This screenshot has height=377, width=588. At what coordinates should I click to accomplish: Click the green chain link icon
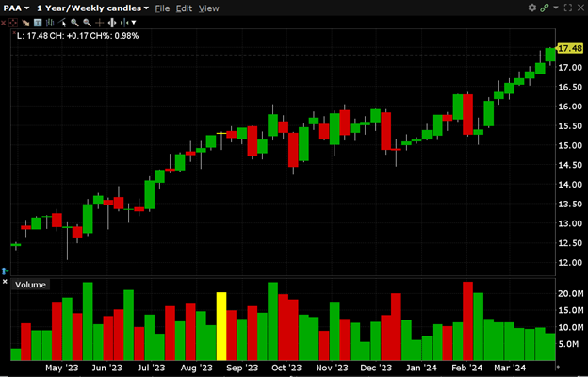(x=545, y=8)
